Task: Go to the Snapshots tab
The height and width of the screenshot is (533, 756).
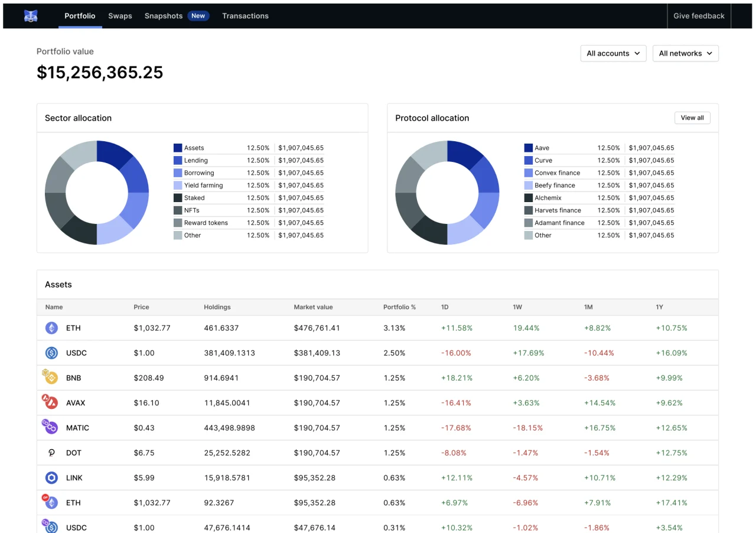Action: tap(164, 16)
